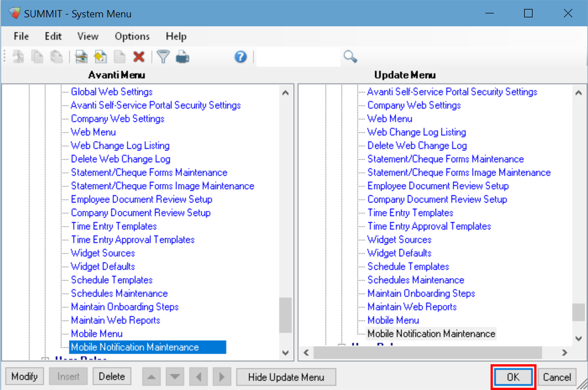This screenshot has width=588, height=390.
Task: Click the SUMMIT app icon in title bar
Action: [15, 13]
